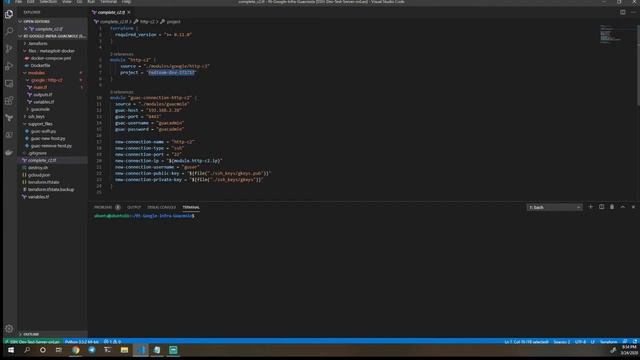Viewport: 640px width, 360px height.
Task: Open Telegram from the taskbar
Action: pyautogui.click(x=92, y=350)
